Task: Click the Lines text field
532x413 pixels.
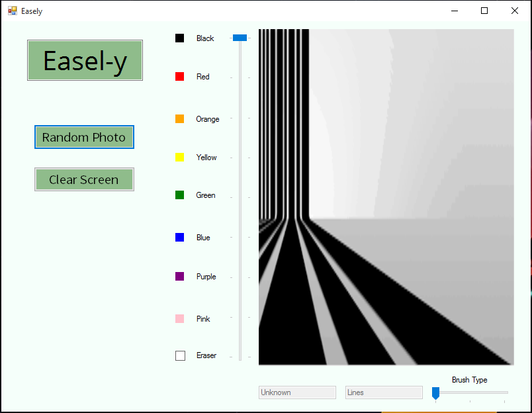Action: [x=384, y=392]
